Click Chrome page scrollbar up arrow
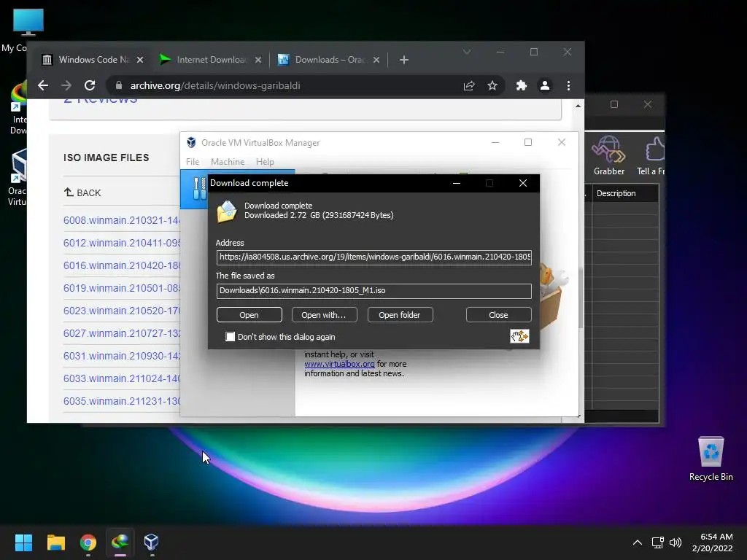Viewport: 747px width, 560px height. pos(578,106)
